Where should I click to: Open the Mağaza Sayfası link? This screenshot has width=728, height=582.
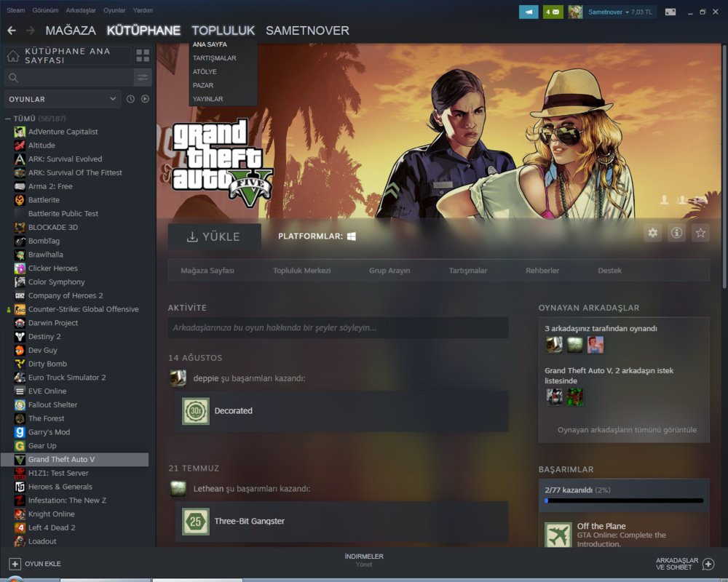[x=207, y=271]
